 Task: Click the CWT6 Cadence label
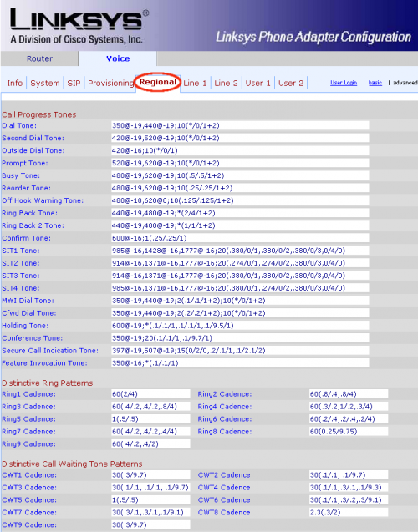[226, 500]
